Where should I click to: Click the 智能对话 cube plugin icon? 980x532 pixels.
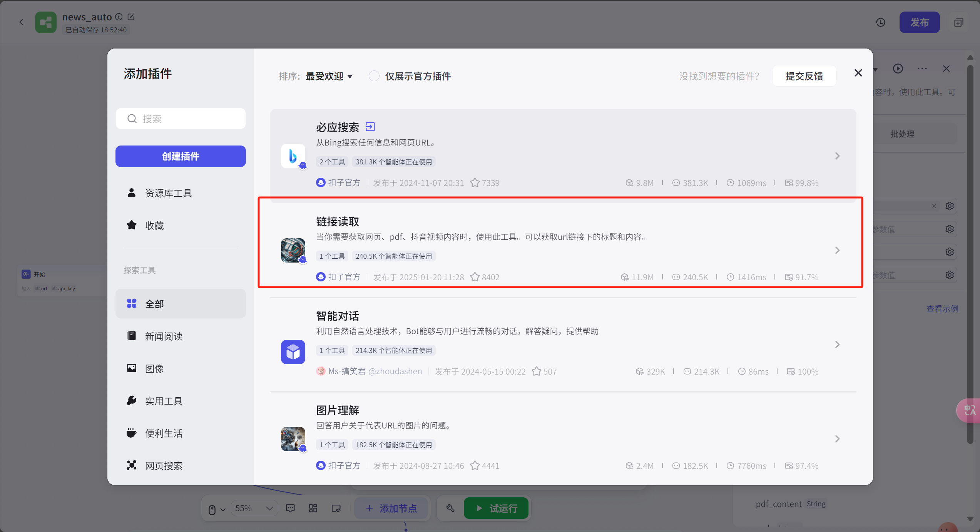click(x=293, y=352)
